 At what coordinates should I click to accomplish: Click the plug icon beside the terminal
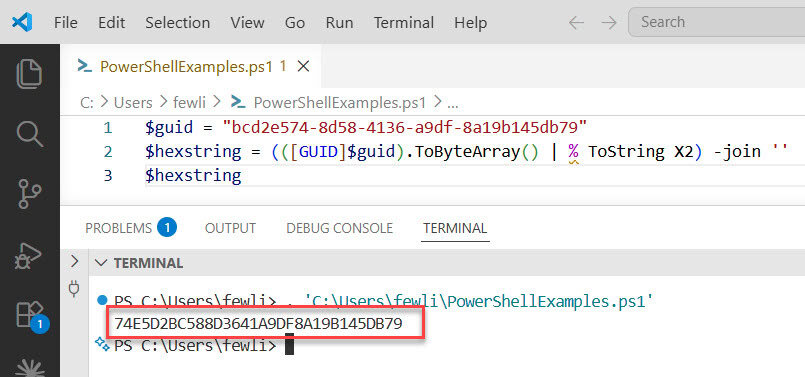(x=74, y=289)
